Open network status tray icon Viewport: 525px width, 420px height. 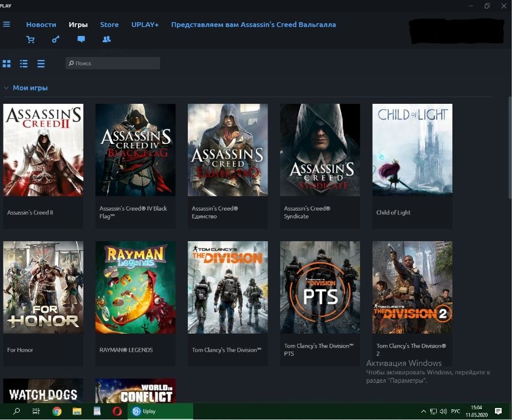pyautogui.click(x=433, y=411)
